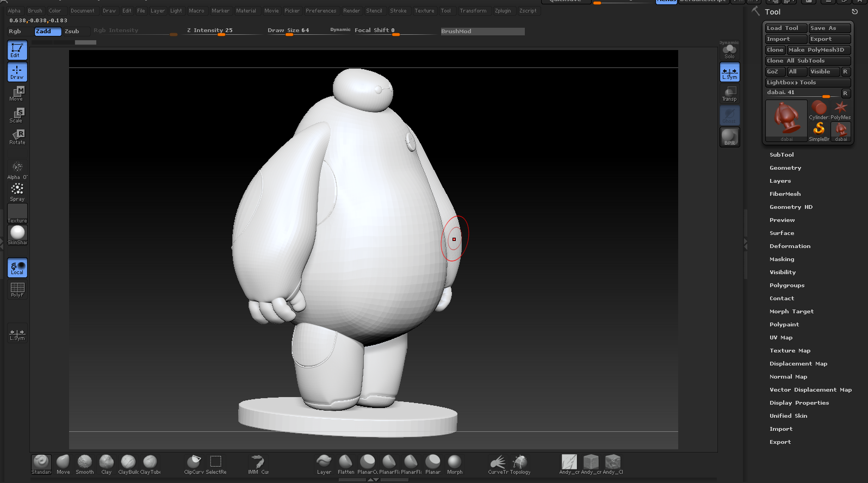Select the SimpleBrush tool thumbnail
The image size is (868, 483).
point(819,131)
